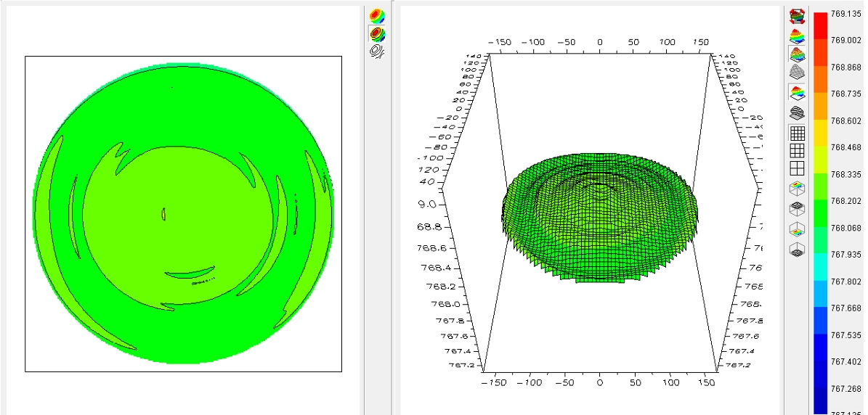868x415 pixels.
Task: Click the center of the 2D contour plot
Action: (183, 214)
